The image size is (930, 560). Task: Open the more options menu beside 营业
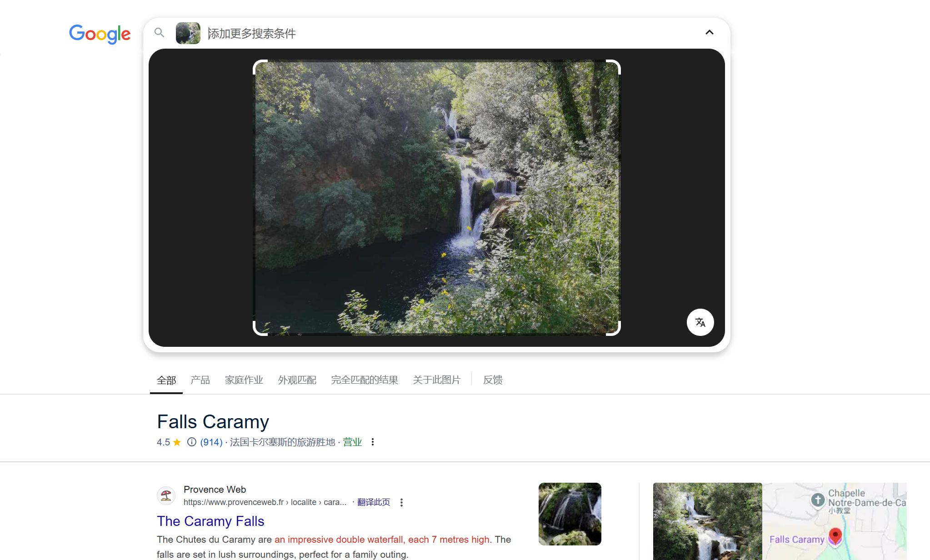click(x=373, y=442)
